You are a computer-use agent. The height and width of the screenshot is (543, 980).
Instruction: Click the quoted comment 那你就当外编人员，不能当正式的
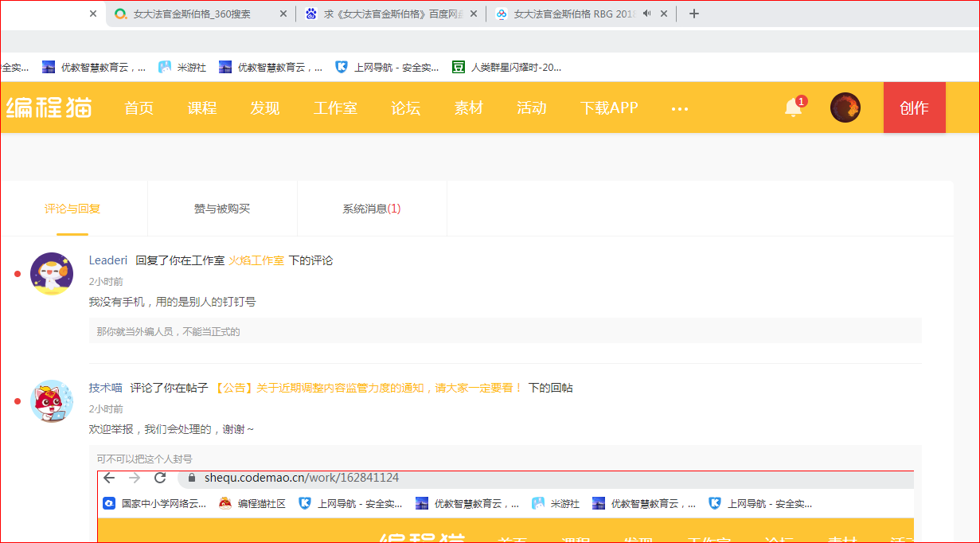[x=168, y=331]
